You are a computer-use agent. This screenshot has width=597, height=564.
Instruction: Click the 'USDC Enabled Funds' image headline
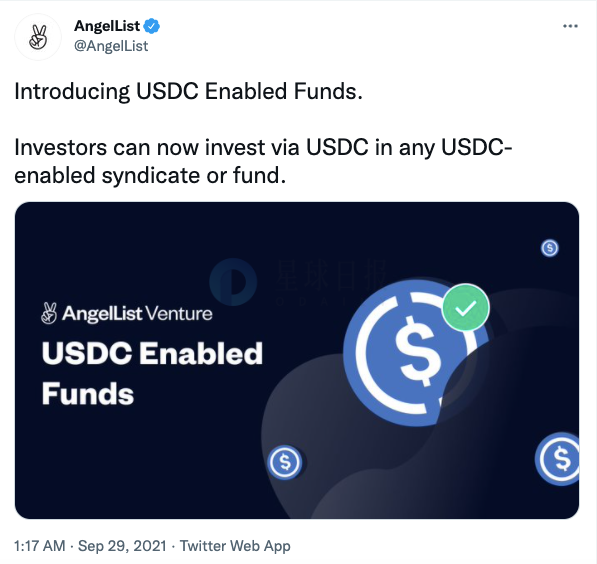pos(152,374)
